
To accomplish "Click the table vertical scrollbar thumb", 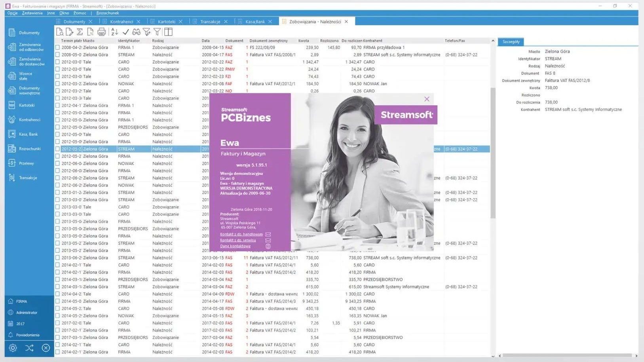I will 493,153.
